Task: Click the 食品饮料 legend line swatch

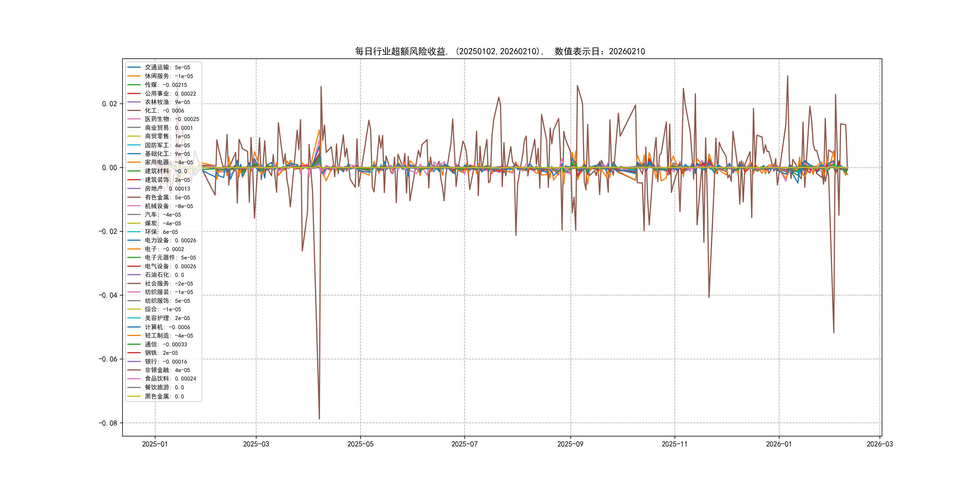Action: coord(134,378)
